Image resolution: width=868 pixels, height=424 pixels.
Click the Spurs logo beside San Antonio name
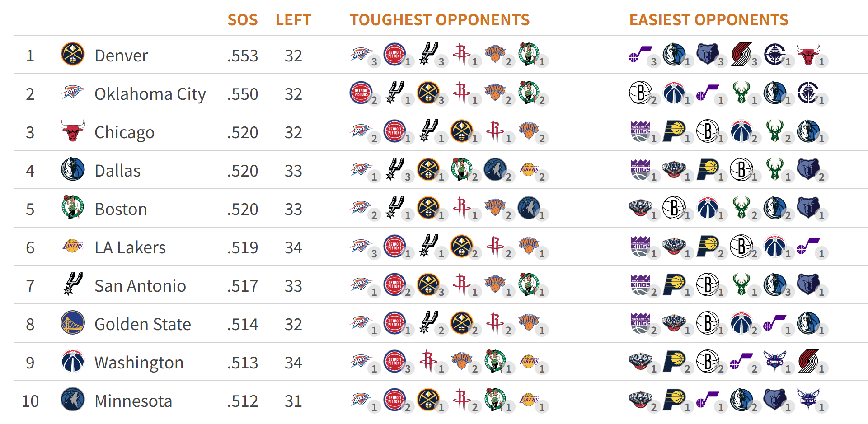[x=72, y=284]
